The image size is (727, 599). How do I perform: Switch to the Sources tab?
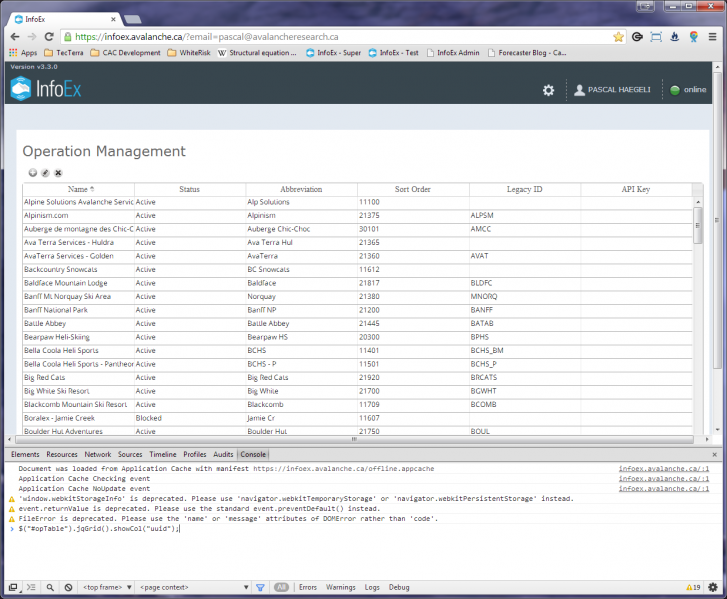(130, 454)
